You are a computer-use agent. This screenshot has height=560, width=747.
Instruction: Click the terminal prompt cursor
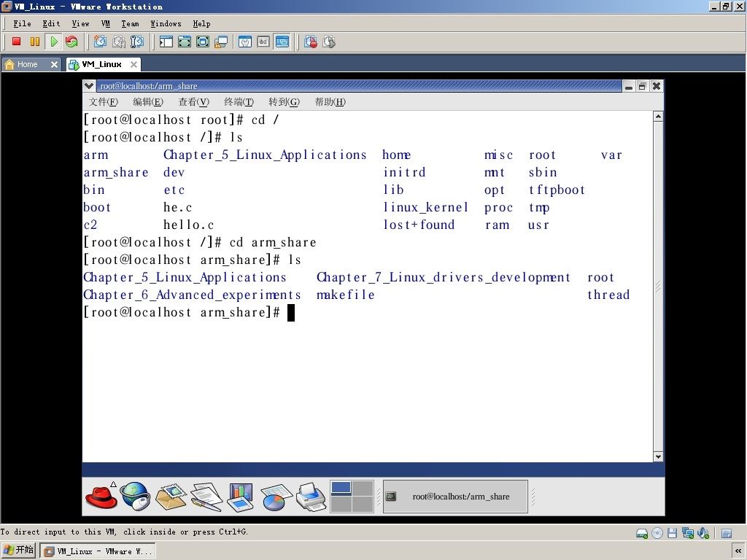291,313
